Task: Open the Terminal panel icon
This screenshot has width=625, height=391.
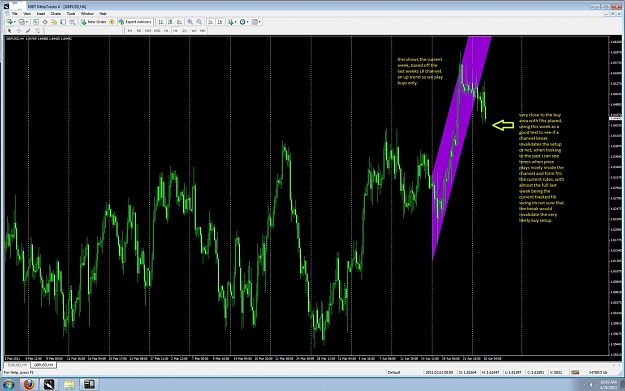Action: coord(63,22)
